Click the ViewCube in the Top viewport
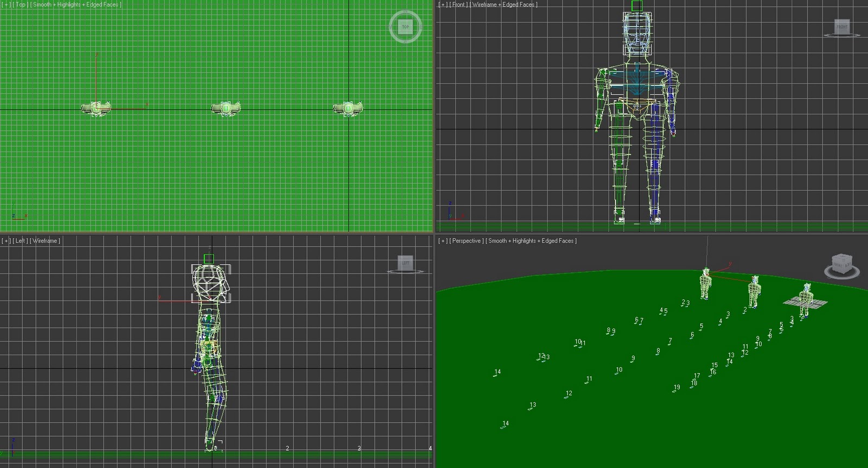This screenshot has height=468, width=868. coord(405,27)
